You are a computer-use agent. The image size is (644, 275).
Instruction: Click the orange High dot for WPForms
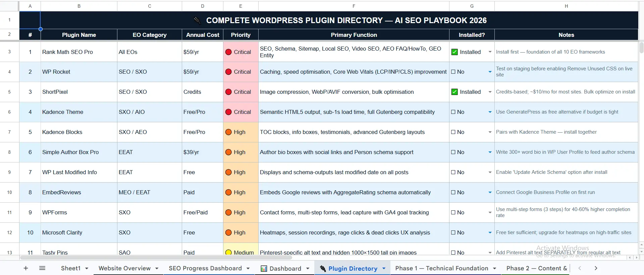(229, 212)
